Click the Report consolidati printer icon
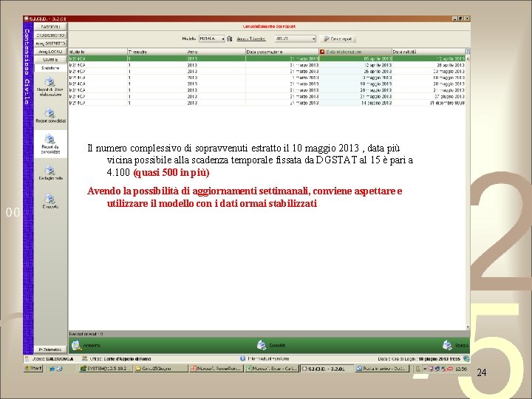532x399 pixels. point(50,112)
